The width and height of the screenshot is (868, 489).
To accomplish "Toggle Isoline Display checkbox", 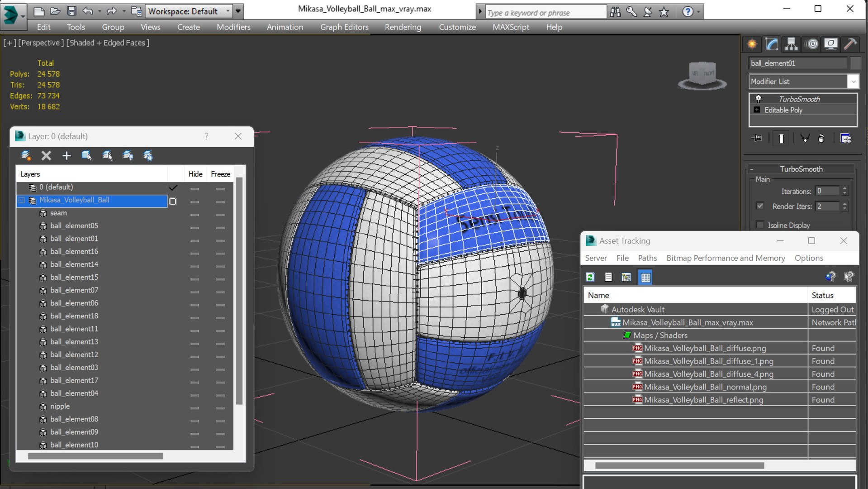I will 760,225.
